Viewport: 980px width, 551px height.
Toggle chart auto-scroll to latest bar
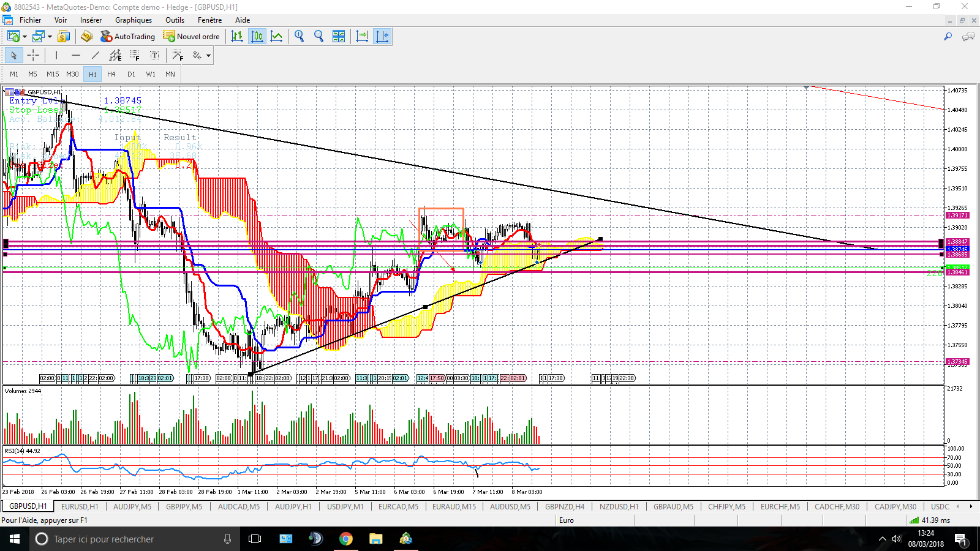362,37
